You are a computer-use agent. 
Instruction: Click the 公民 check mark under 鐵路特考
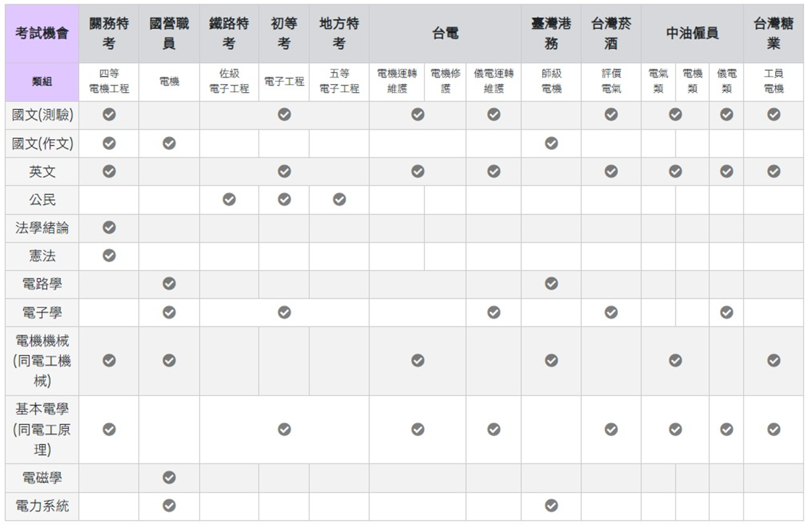click(229, 200)
